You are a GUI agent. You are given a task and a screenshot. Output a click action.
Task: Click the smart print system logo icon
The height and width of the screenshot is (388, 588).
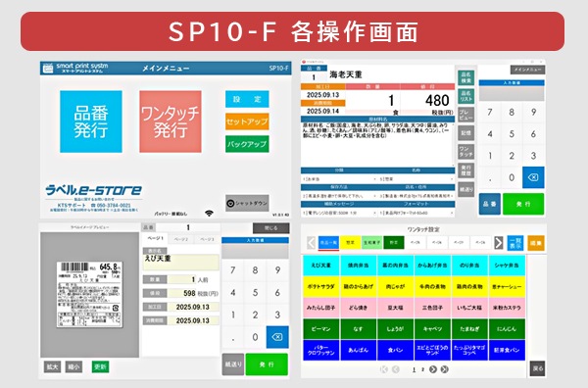(48, 68)
